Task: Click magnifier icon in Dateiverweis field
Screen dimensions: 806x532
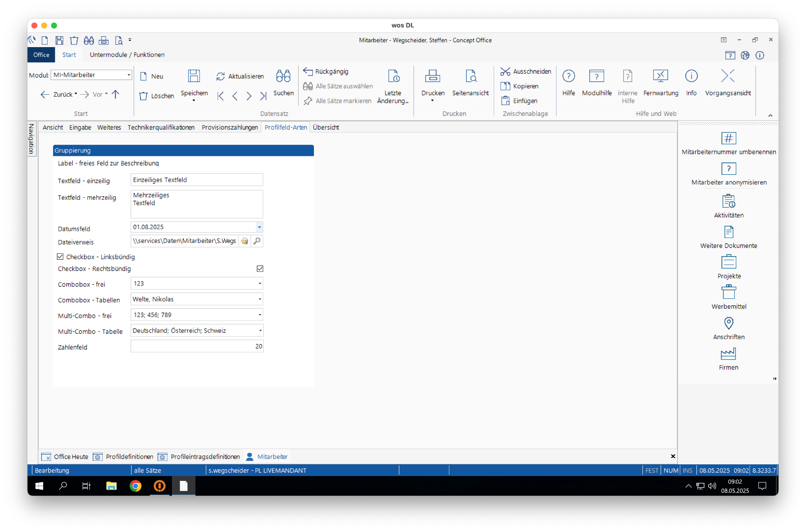Action: pyautogui.click(x=257, y=241)
